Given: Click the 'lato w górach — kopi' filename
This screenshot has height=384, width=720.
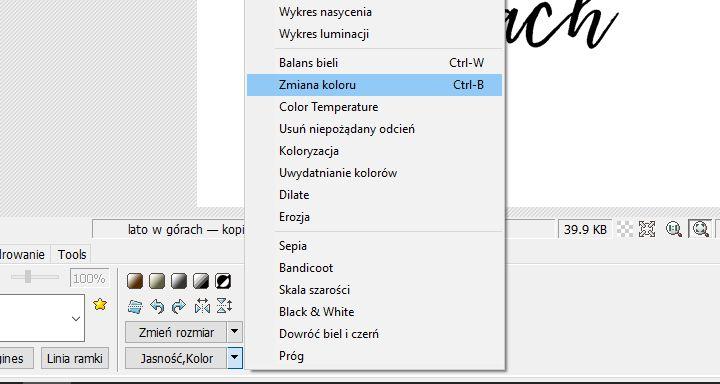Looking at the screenshot, I should (x=186, y=229).
